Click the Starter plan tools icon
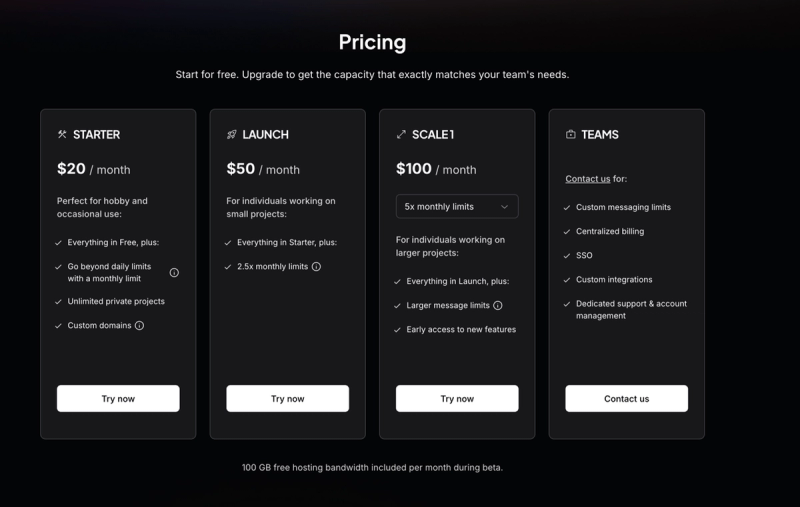 point(62,134)
